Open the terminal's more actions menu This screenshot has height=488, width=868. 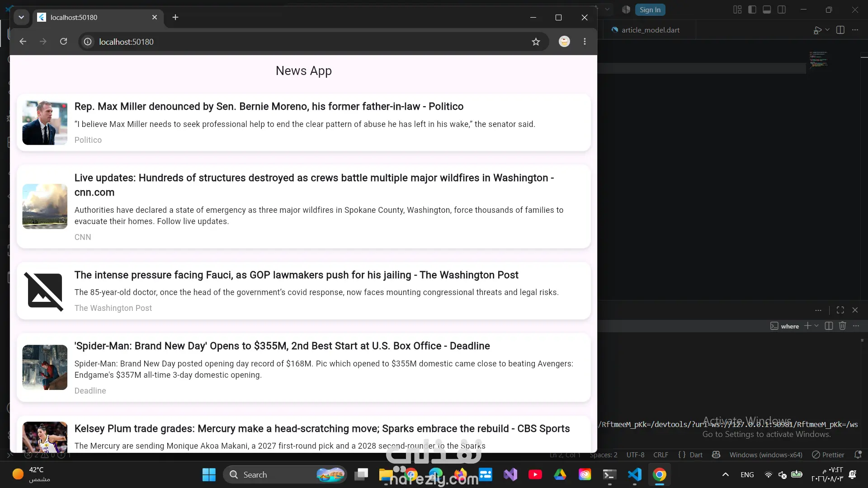856,326
